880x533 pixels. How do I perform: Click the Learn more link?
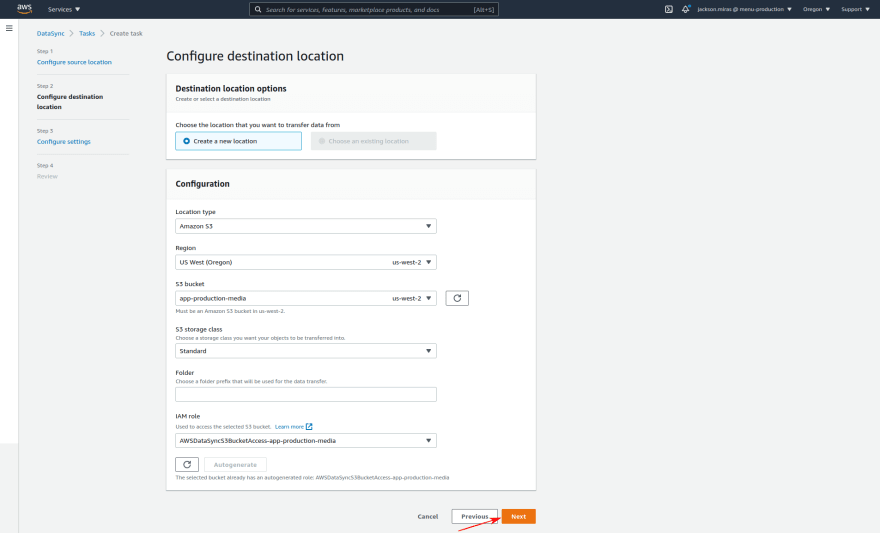pyautogui.click(x=289, y=427)
